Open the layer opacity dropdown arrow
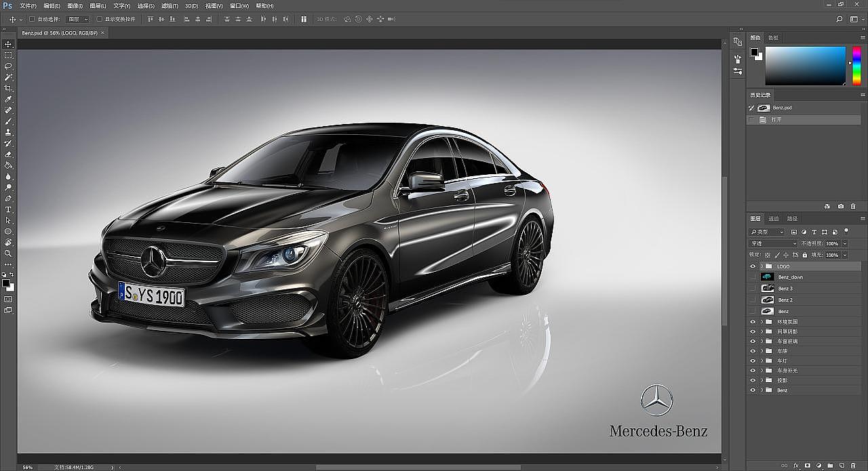Screen dimensions: 868x471 pos(845,243)
